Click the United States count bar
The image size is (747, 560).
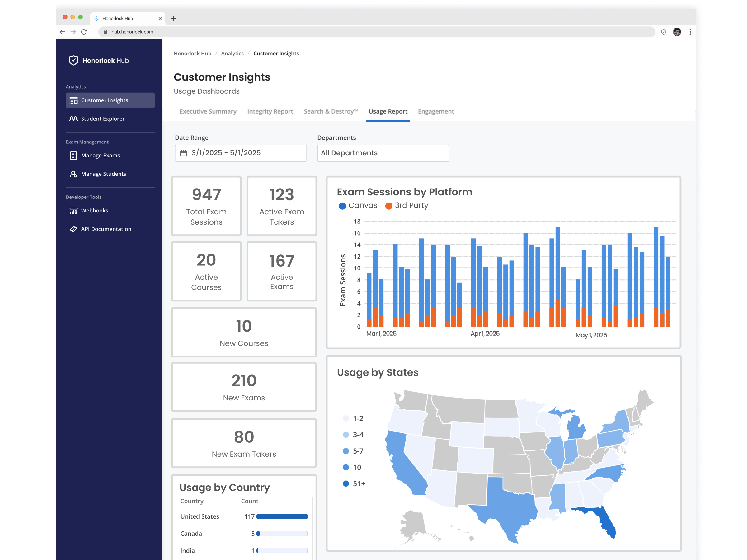click(x=282, y=516)
